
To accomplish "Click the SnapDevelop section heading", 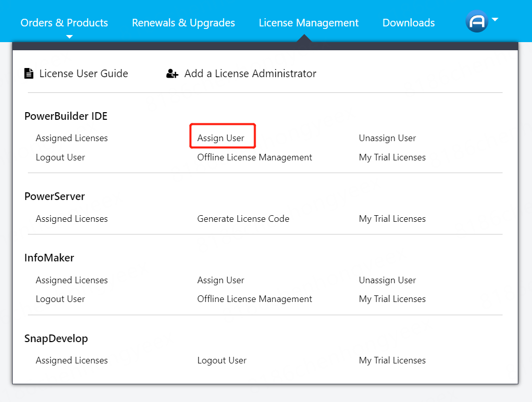I will point(56,339).
